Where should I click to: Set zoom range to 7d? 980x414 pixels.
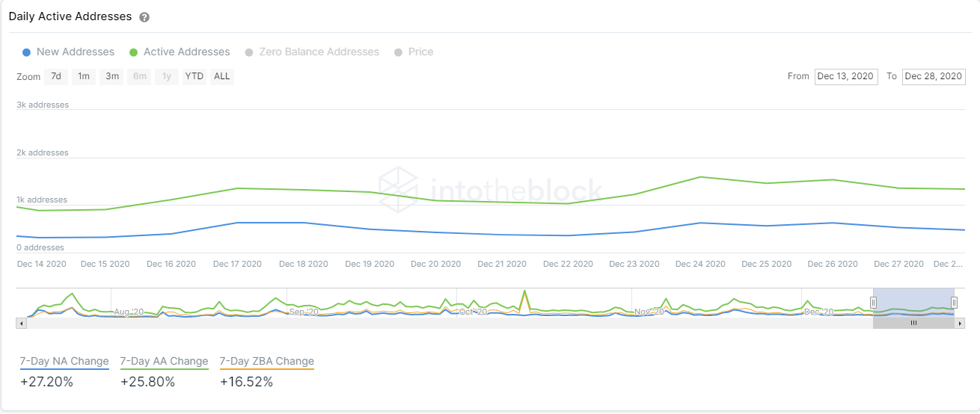tap(56, 76)
